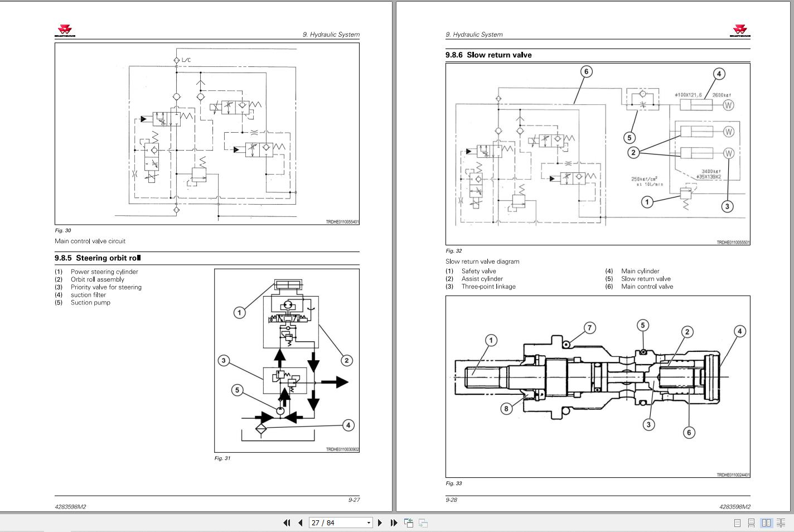This screenshot has width=794, height=532.
Task: Click the next view navigation icon
Action: [423, 523]
